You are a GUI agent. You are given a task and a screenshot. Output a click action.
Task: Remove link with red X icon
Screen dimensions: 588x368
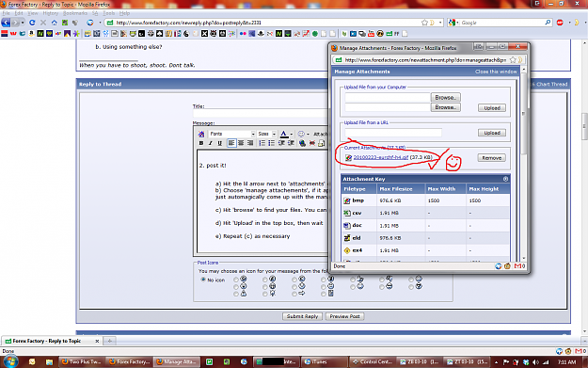[311, 143]
